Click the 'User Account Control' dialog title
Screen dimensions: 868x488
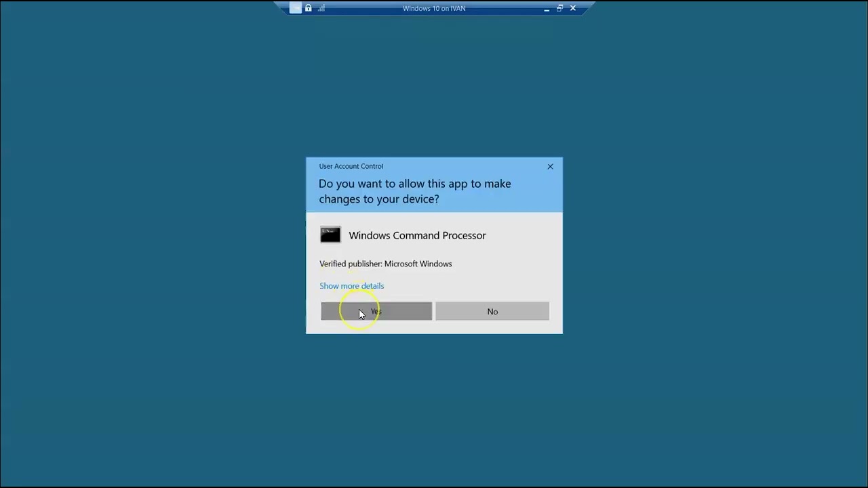tap(351, 166)
